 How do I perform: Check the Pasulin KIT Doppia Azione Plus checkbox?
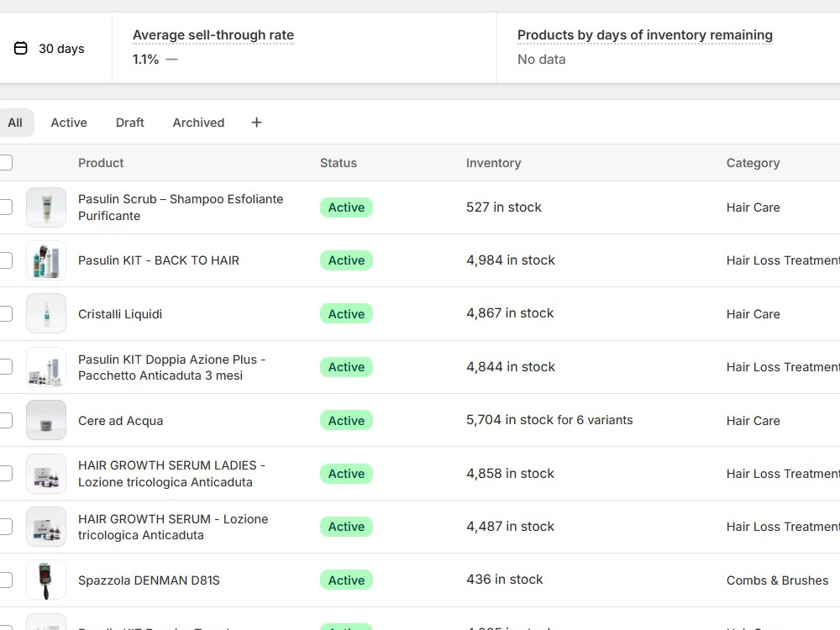(5, 367)
